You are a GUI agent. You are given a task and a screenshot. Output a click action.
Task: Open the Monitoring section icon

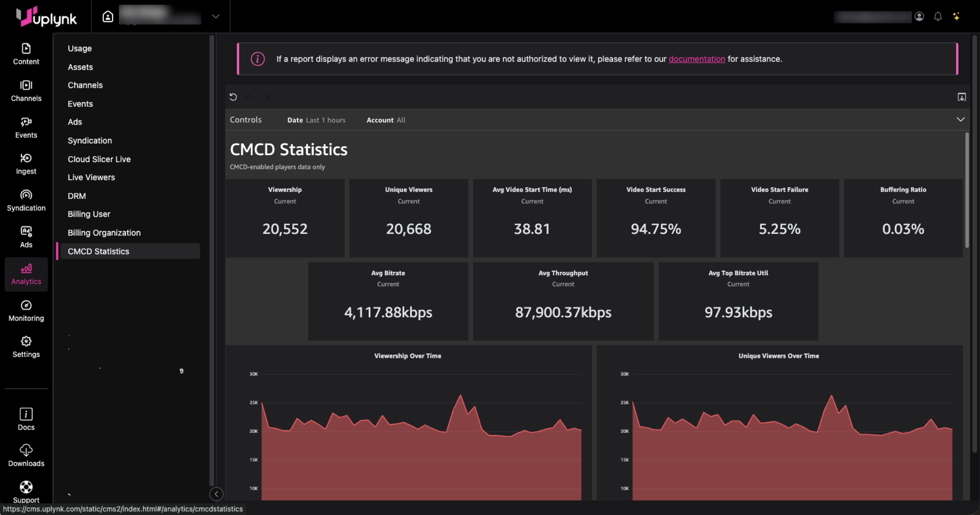coord(26,305)
